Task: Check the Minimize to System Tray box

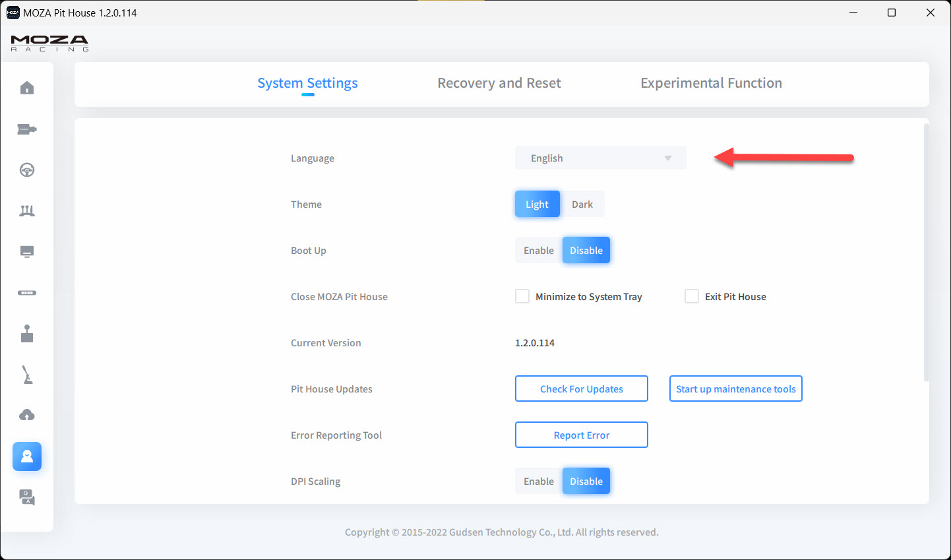Action: pos(522,297)
